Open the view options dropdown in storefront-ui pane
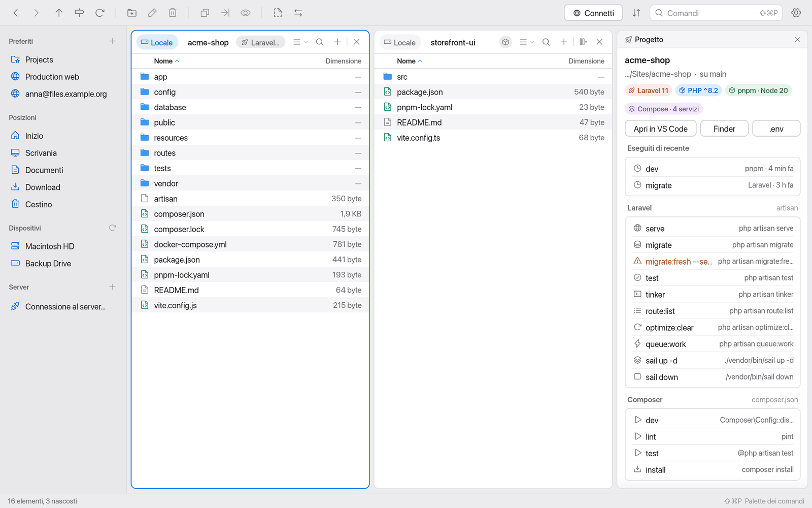The height and width of the screenshot is (508, 812). 526,42
